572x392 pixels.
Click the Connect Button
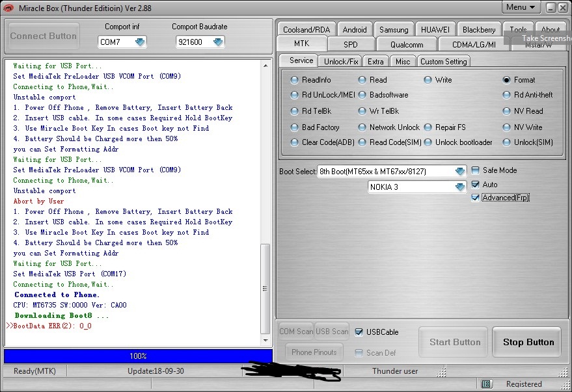tap(44, 36)
